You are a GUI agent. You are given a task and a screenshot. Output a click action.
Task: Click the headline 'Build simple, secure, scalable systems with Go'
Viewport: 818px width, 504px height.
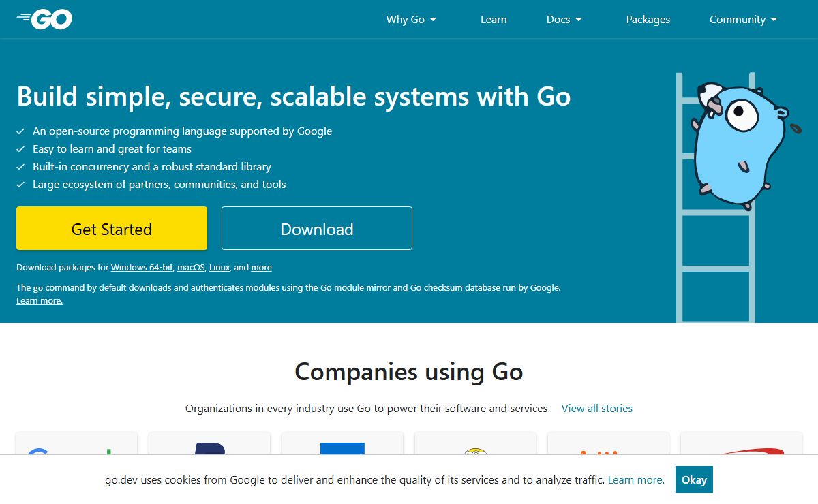coord(294,97)
